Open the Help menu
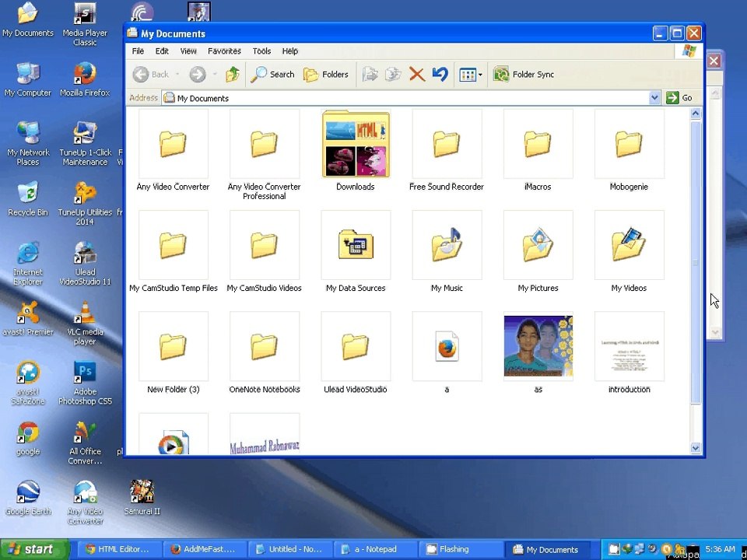Screen dimensions: 747x560 coord(289,51)
